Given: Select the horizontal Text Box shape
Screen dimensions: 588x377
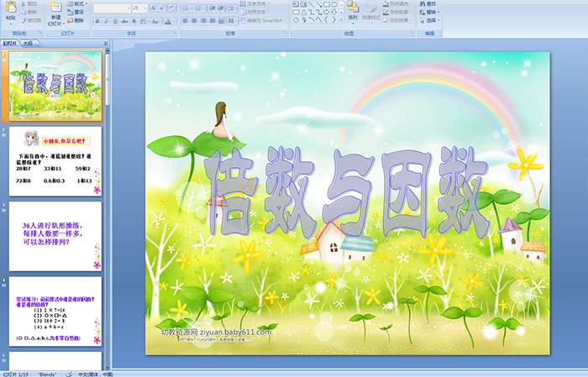Looking at the screenshot, I should 296,4.
